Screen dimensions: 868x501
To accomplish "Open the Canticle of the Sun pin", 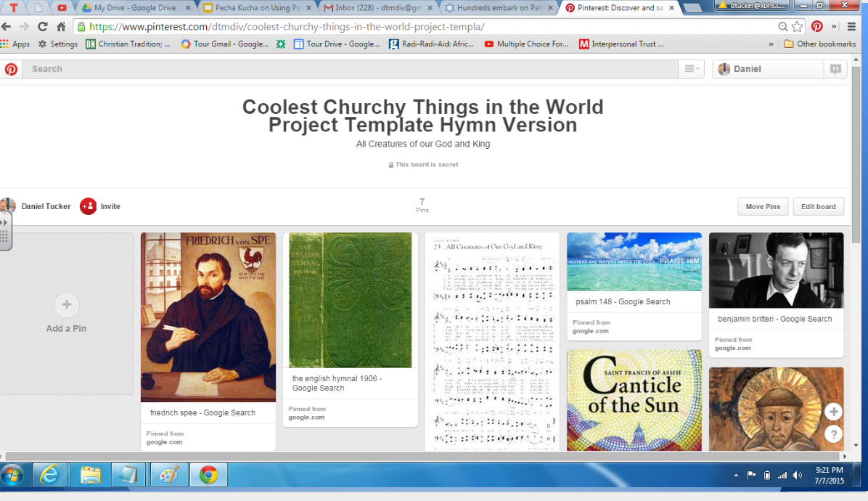I will [634, 400].
